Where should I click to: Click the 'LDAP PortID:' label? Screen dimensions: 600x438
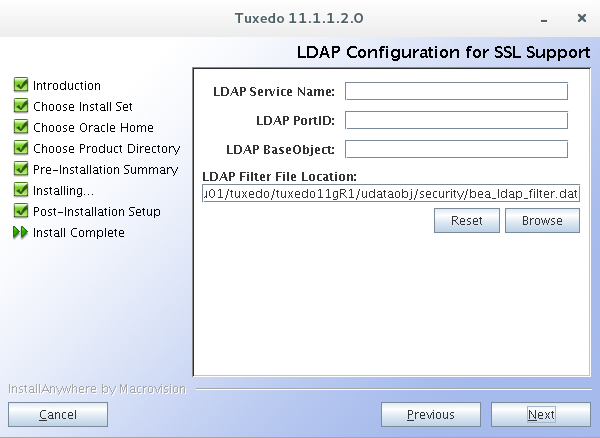tap(295, 121)
